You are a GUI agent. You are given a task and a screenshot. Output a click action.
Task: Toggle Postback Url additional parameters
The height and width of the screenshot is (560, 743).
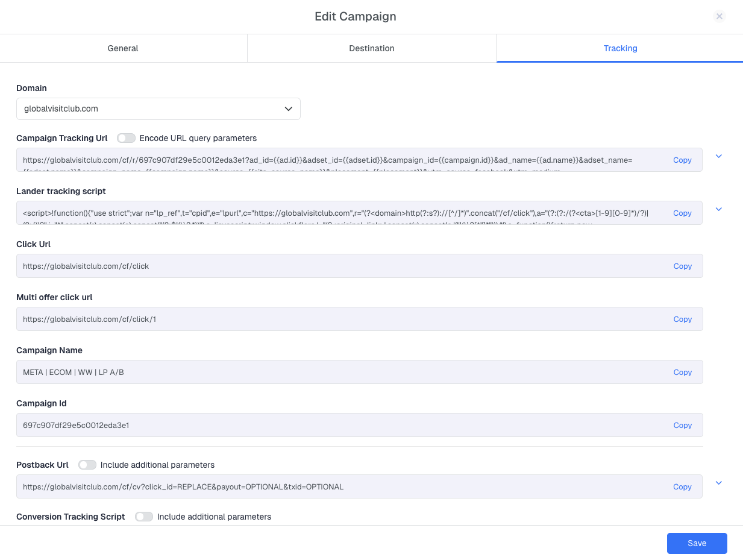(87, 465)
